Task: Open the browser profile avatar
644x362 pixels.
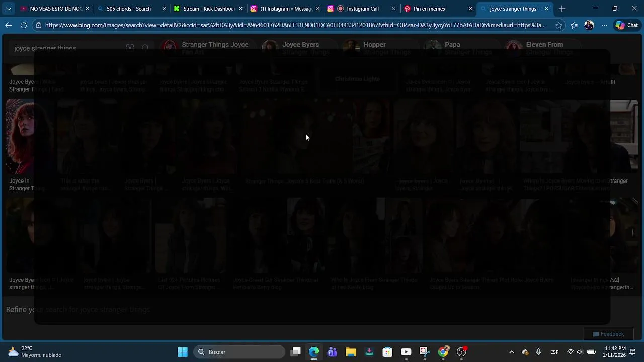Action: tap(589, 25)
